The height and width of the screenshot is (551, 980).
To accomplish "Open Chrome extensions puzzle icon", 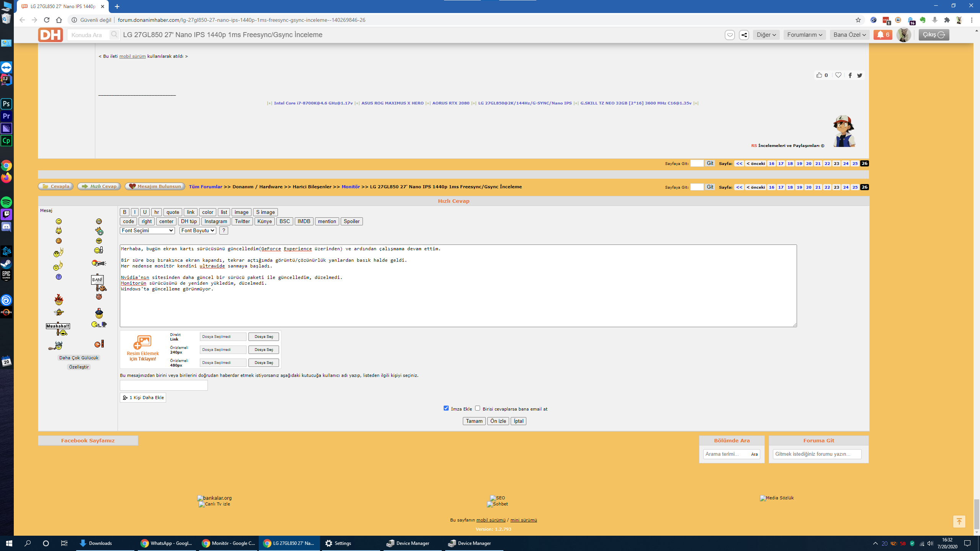I will [947, 20].
